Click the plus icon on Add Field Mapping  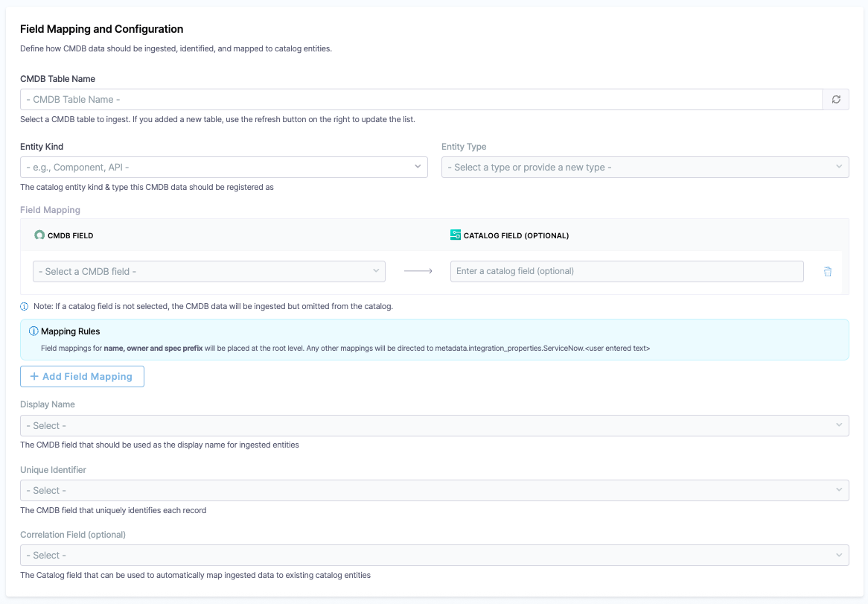[34, 376]
